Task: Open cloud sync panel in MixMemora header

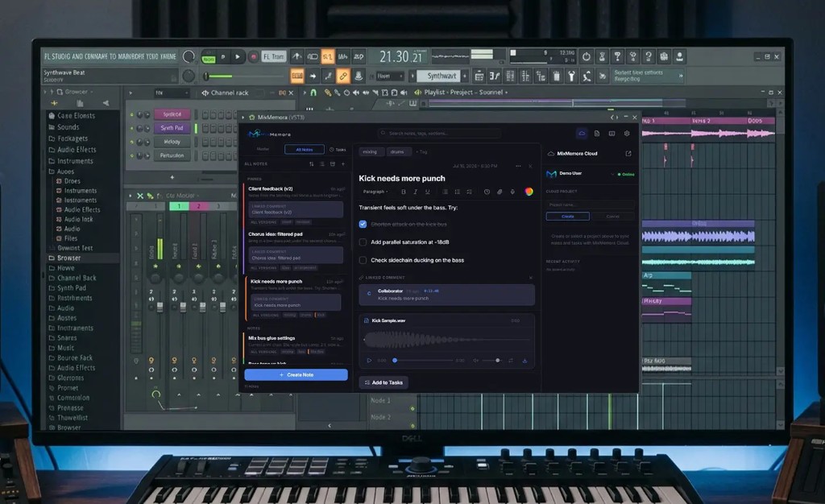Action: 582,134
